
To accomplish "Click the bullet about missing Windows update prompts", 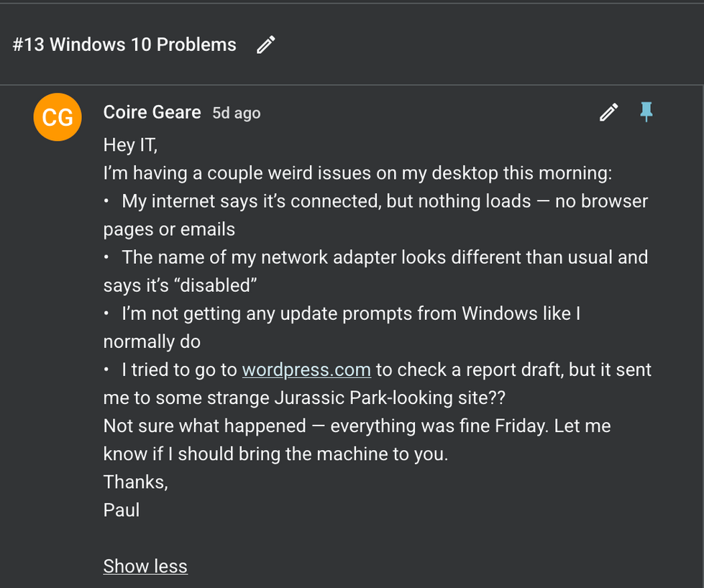I will (350, 313).
